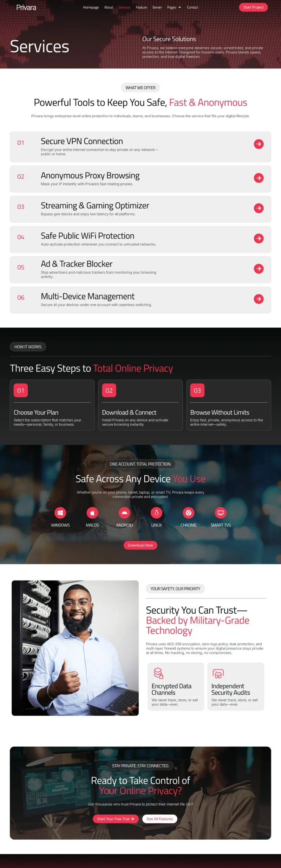Open the Ad & Tracker Blocker arrow

pyautogui.click(x=259, y=269)
